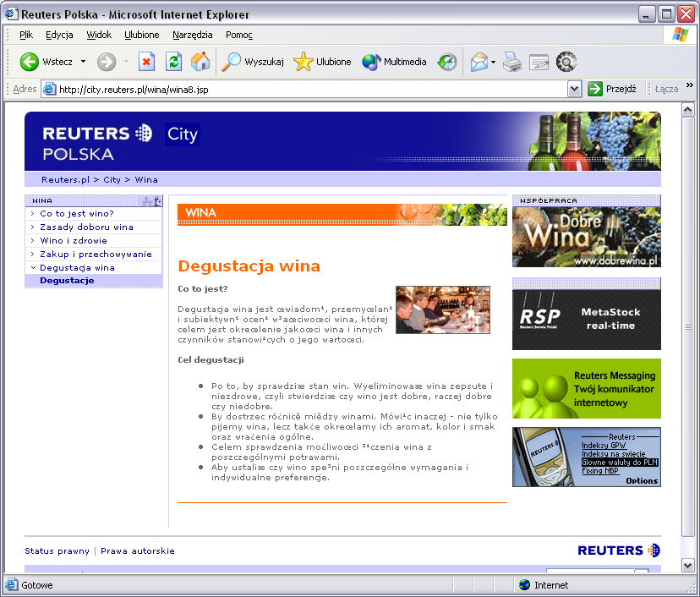This screenshot has width=700, height=597.
Task: Click the red Stop loading icon
Action: (x=147, y=62)
